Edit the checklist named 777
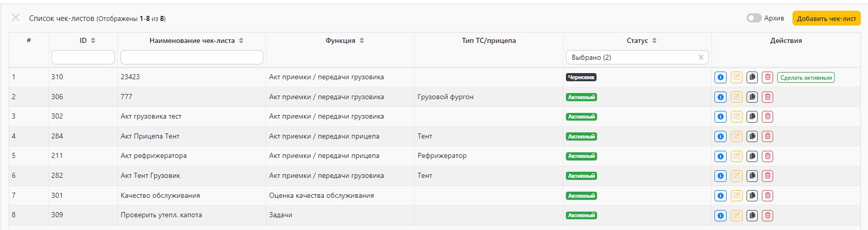This screenshot has height=230, width=868. click(x=736, y=97)
